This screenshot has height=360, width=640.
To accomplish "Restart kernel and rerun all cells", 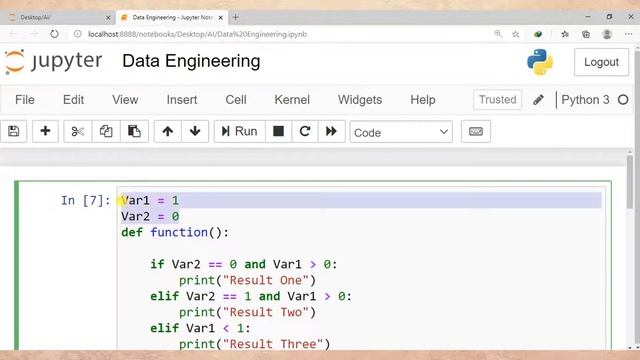I will point(331,131).
